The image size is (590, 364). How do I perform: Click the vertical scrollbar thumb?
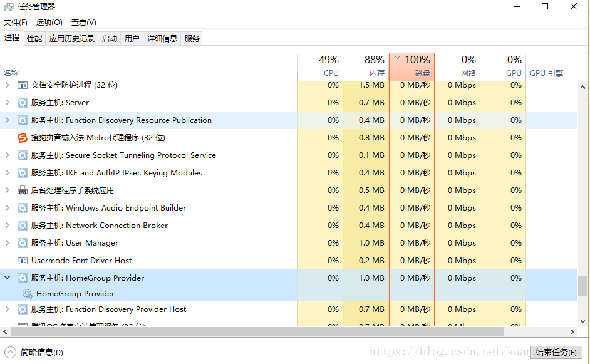(x=583, y=286)
